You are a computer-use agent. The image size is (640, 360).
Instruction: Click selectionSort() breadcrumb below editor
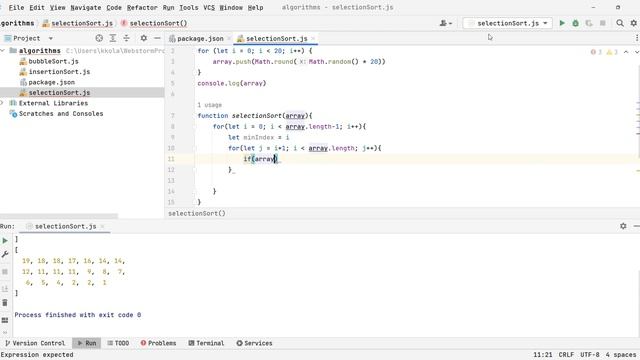click(x=197, y=213)
